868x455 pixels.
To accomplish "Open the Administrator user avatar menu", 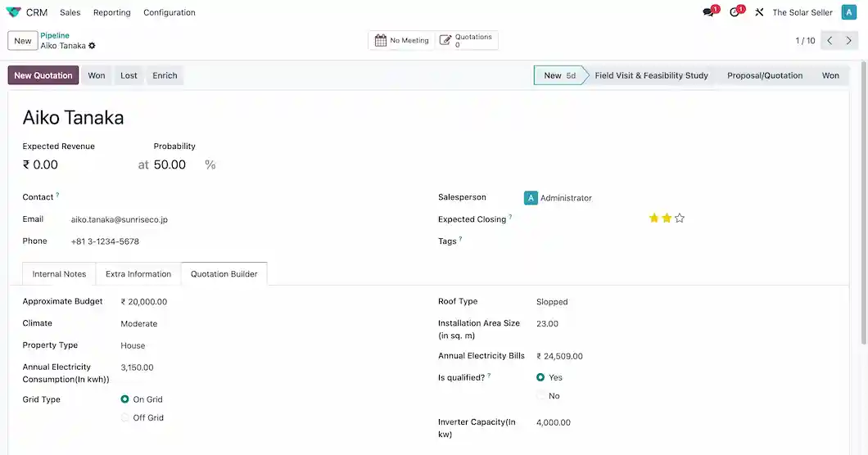I will [848, 12].
